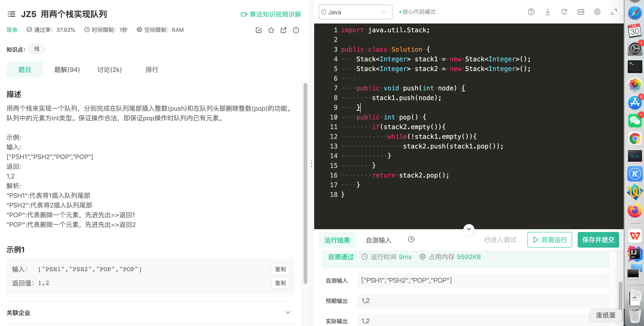Click the 运行时间 9ms result
Image resolution: width=644 pixels, height=326 pixels.
point(386,257)
